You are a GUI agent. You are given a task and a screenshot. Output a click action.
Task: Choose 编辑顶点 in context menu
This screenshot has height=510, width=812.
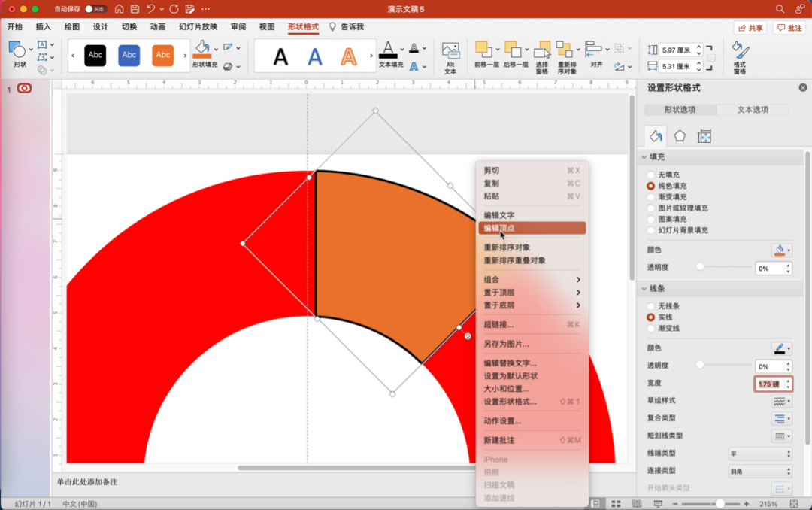tap(532, 228)
